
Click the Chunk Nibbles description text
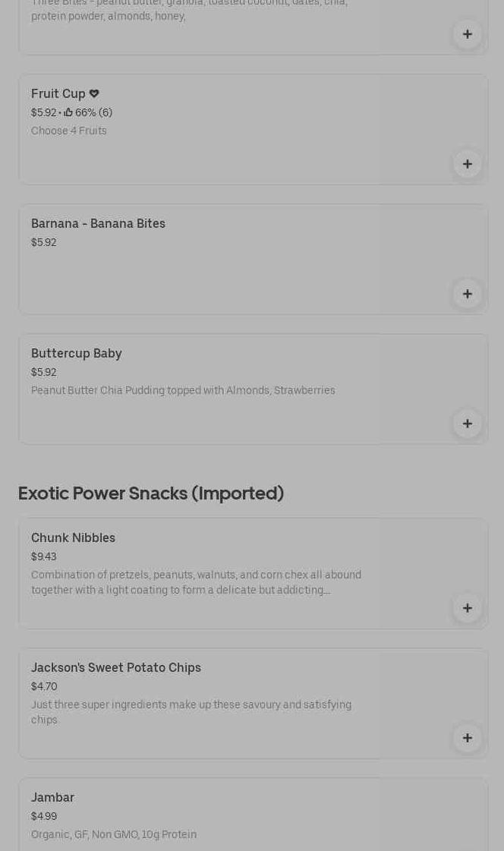coord(196,583)
